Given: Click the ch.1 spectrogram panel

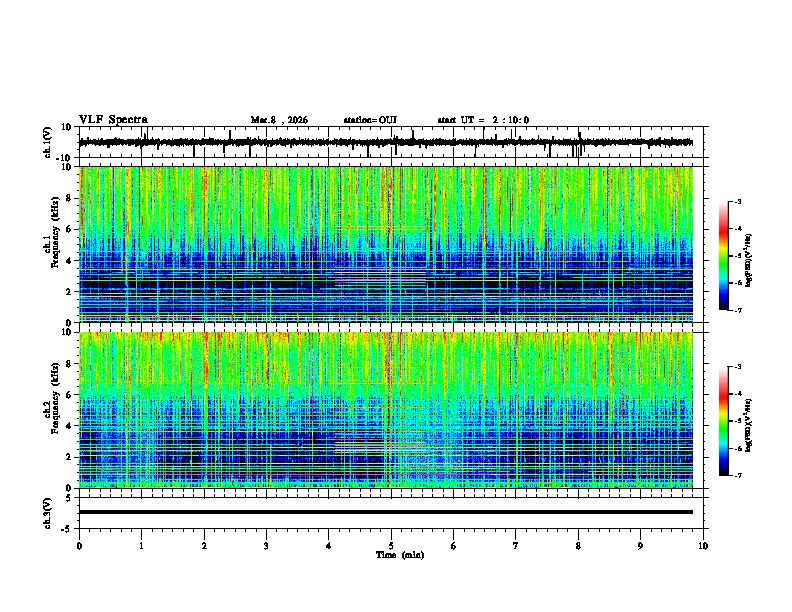Looking at the screenshot, I should [x=386, y=244].
